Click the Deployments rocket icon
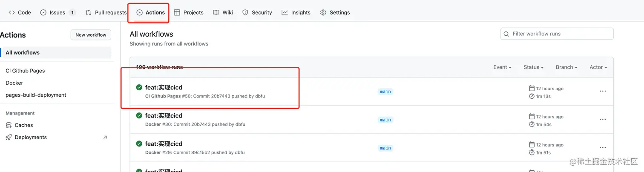This screenshot has width=644, height=172. coord(9,137)
